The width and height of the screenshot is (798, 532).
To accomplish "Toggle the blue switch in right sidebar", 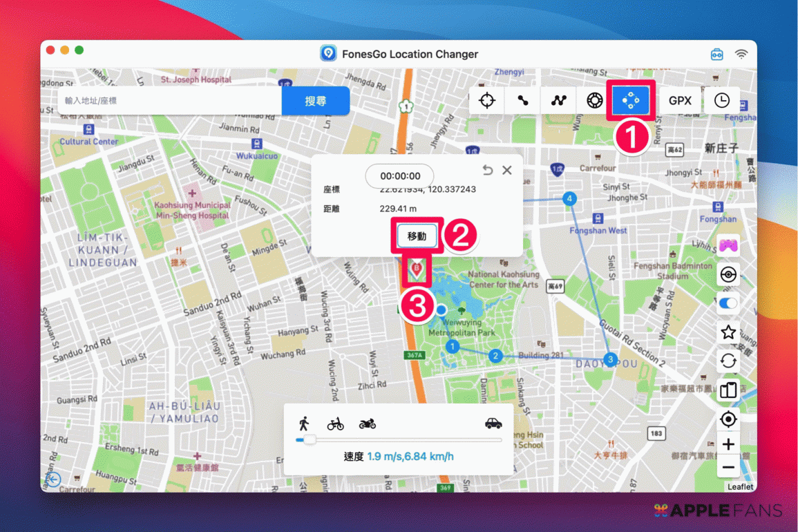I will [x=728, y=303].
